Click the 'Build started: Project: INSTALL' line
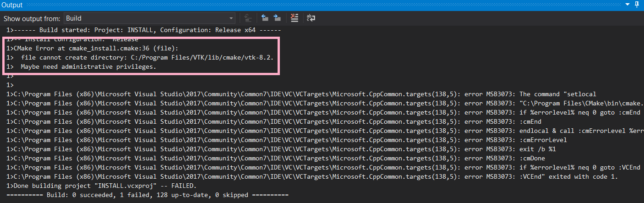 coord(143,30)
